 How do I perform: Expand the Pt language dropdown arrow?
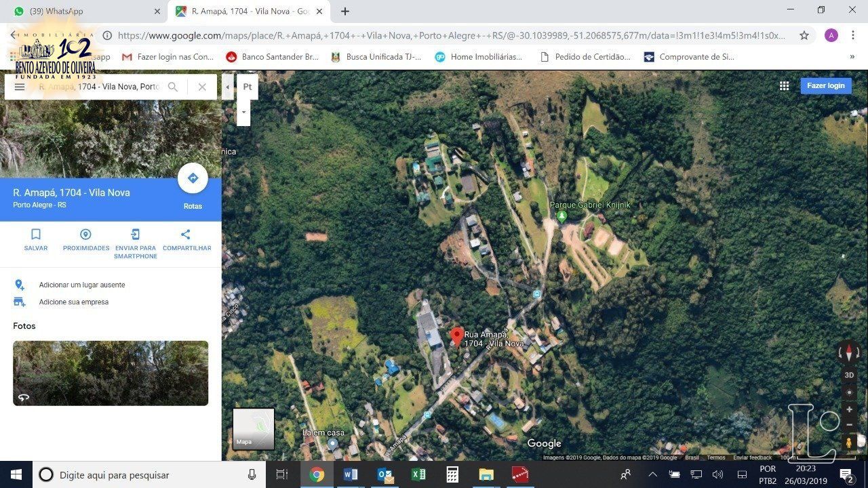[243, 113]
